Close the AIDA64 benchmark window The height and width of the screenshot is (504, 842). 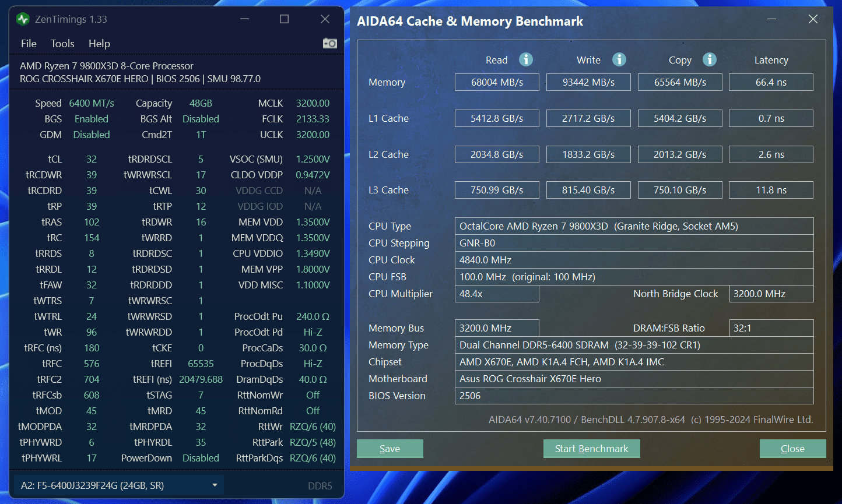pos(813,19)
